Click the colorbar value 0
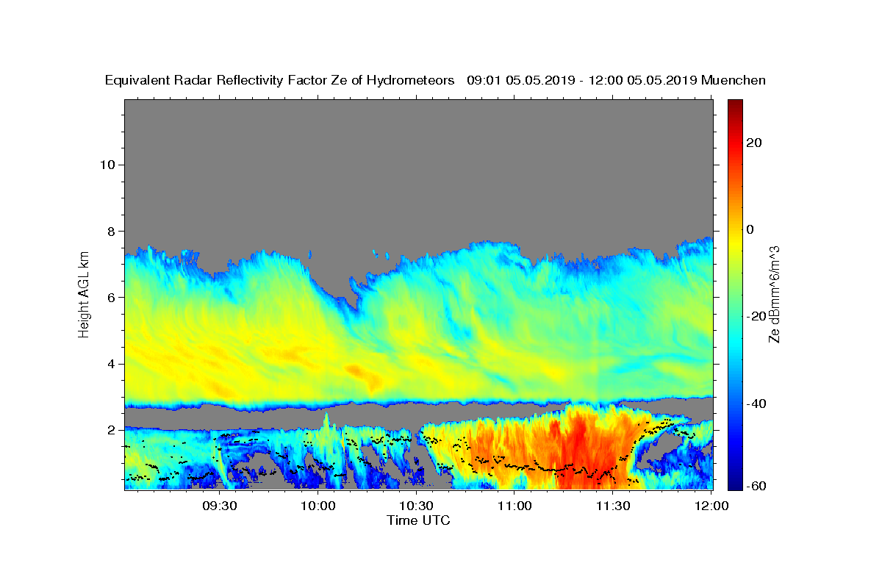This screenshot has height=588, width=882. (x=750, y=229)
